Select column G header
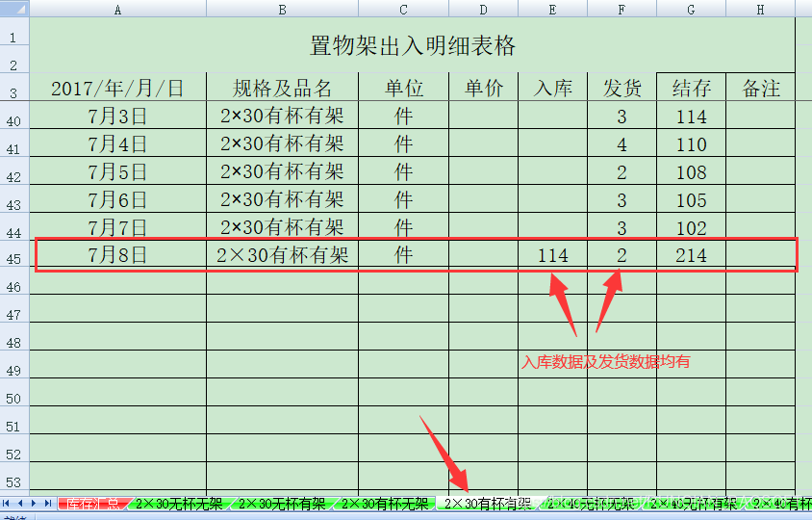 pyautogui.click(x=692, y=9)
